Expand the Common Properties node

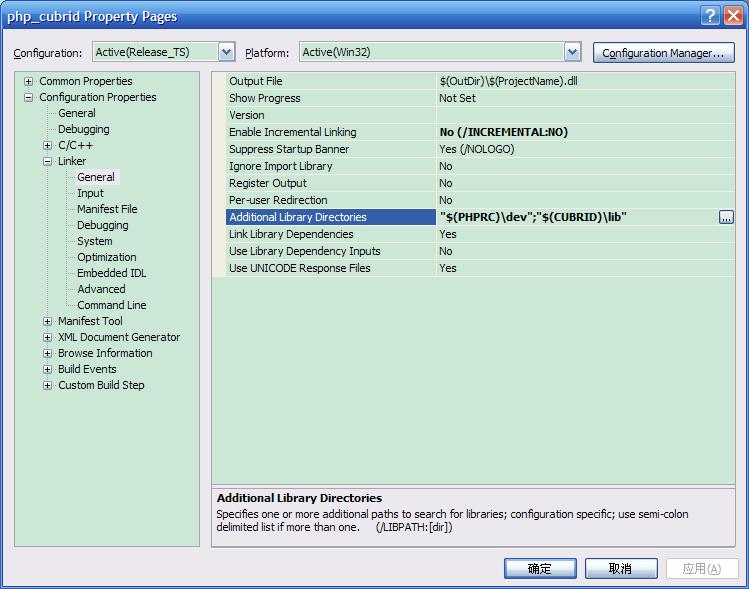coord(29,82)
